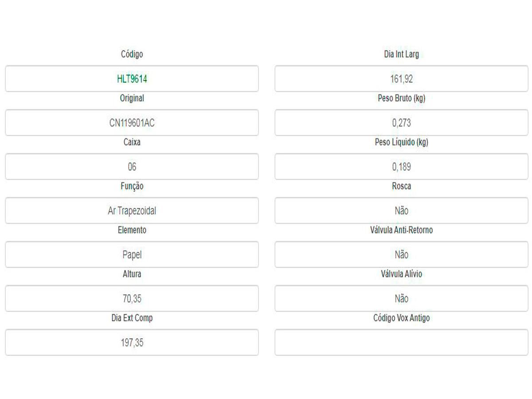Click the Código label text
The width and height of the screenshot is (532, 399).
coord(132,54)
